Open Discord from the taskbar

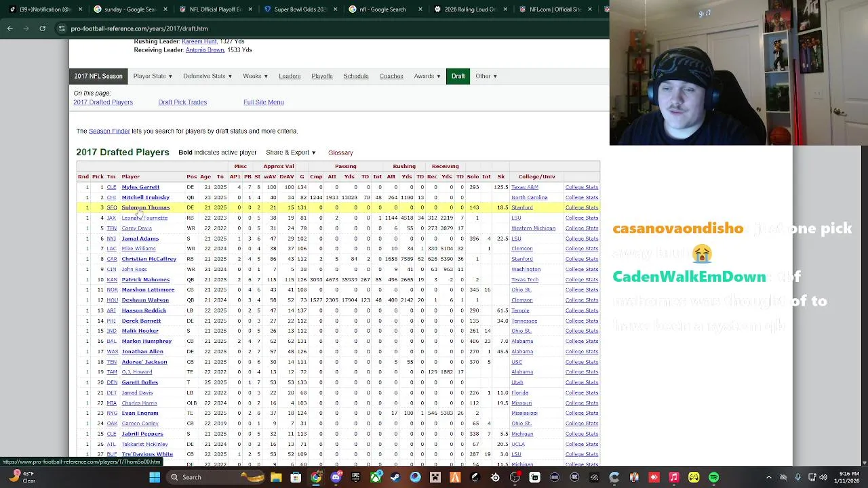[x=336, y=477]
